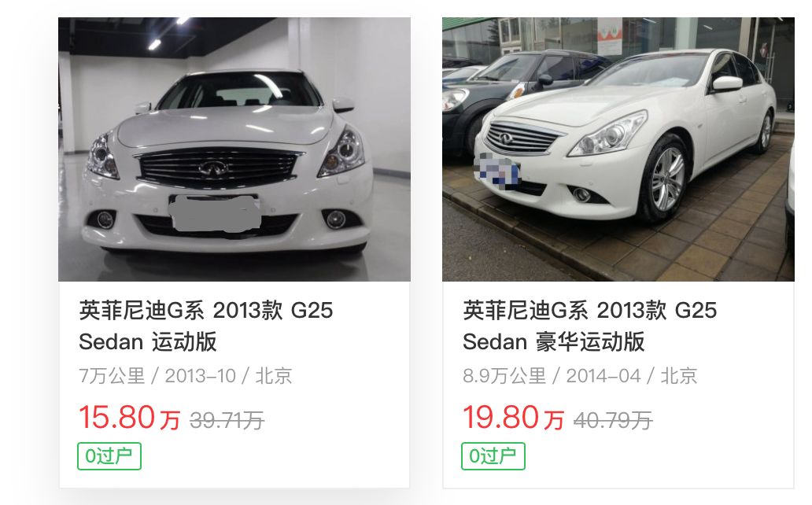Click the 0过户 tag under the 19.80万 price

point(493,456)
